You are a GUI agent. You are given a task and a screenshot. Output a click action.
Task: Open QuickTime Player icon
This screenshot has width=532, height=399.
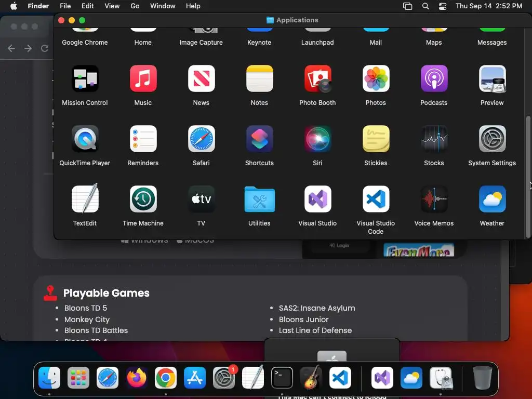tap(85, 139)
